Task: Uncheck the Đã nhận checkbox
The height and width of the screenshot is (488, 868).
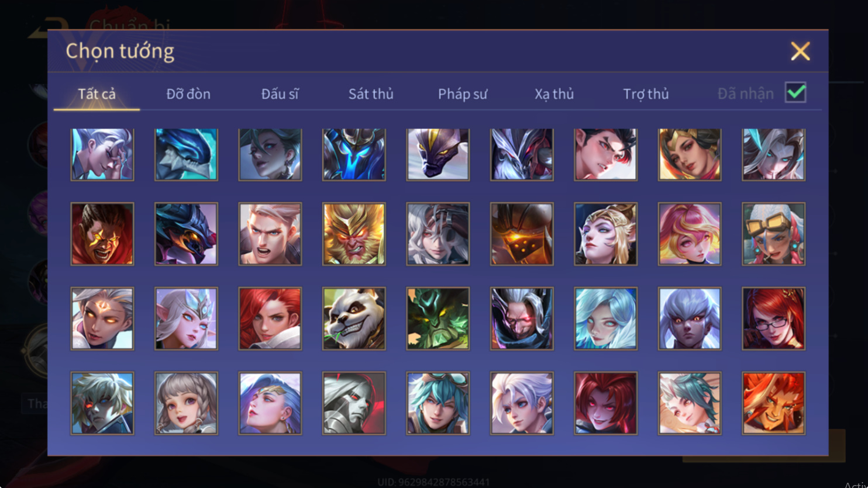Action: (795, 92)
